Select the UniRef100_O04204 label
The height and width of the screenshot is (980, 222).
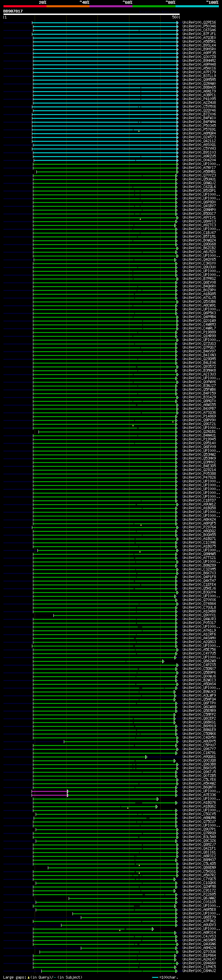[199, 160]
